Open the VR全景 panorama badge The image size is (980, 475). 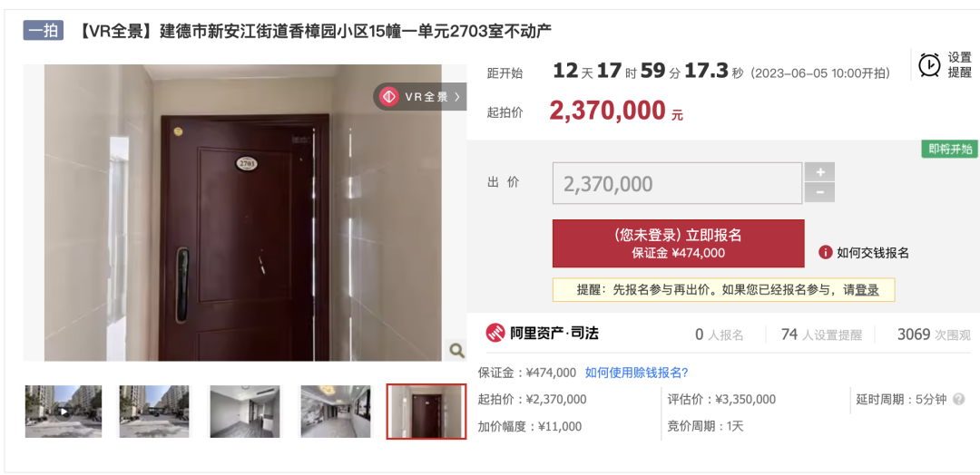[420, 97]
